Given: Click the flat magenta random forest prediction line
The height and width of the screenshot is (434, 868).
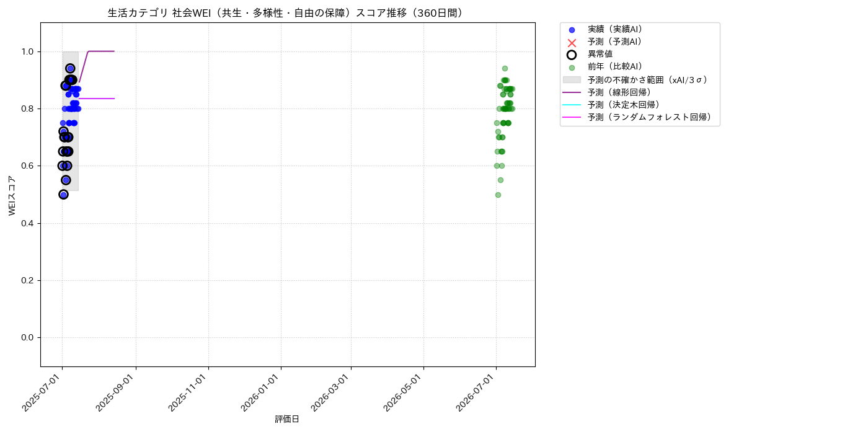Looking at the screenshot, I should click(x=97, y=99).
